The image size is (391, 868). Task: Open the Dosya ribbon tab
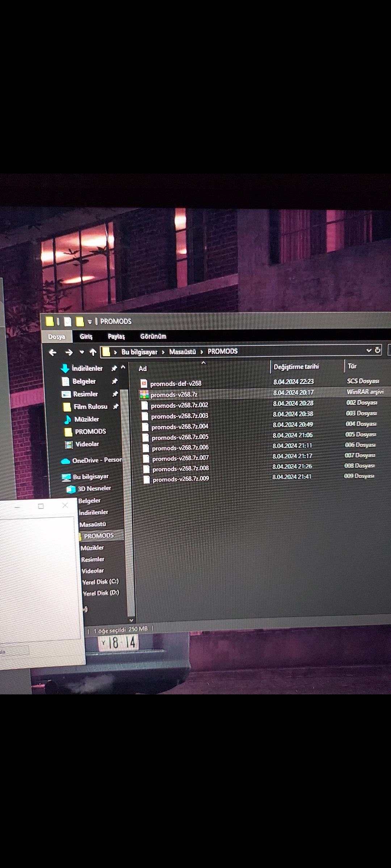click(57, 337)
